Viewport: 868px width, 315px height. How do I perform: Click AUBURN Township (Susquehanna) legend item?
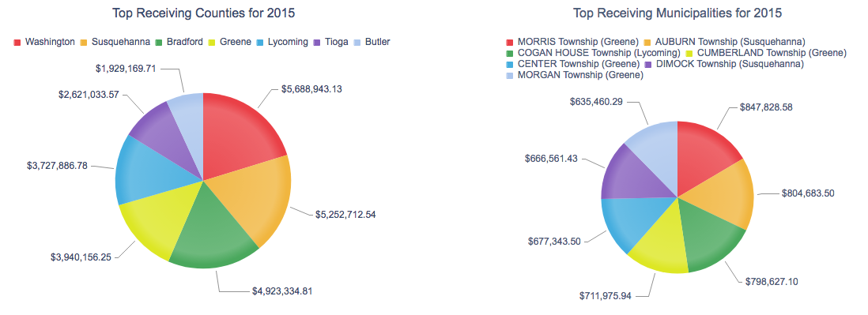pyautogui.click(x=724, y=42)
